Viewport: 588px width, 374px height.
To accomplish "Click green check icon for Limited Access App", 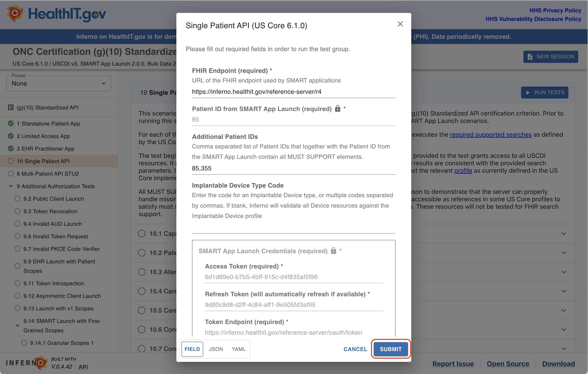I will coord(11,136).
